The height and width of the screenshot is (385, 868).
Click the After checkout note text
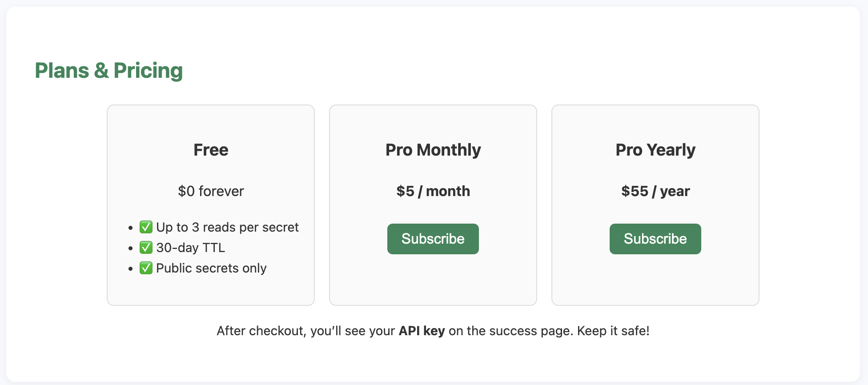coord(433,331)
